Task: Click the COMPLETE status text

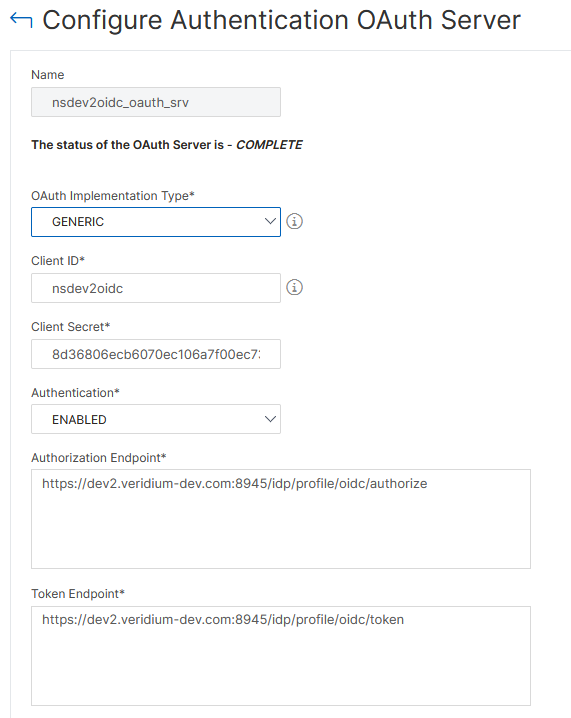Action: pyautogui.click(x=269, y=145)
